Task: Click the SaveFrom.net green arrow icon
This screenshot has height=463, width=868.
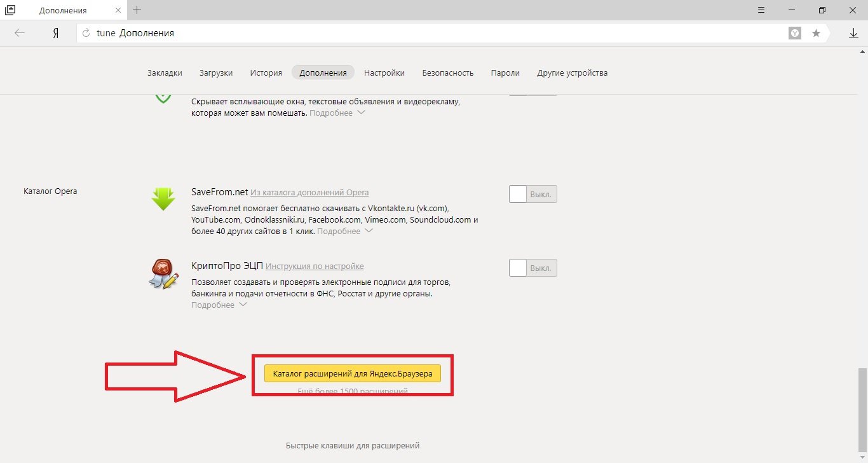Action: click(x=163, y=199)
